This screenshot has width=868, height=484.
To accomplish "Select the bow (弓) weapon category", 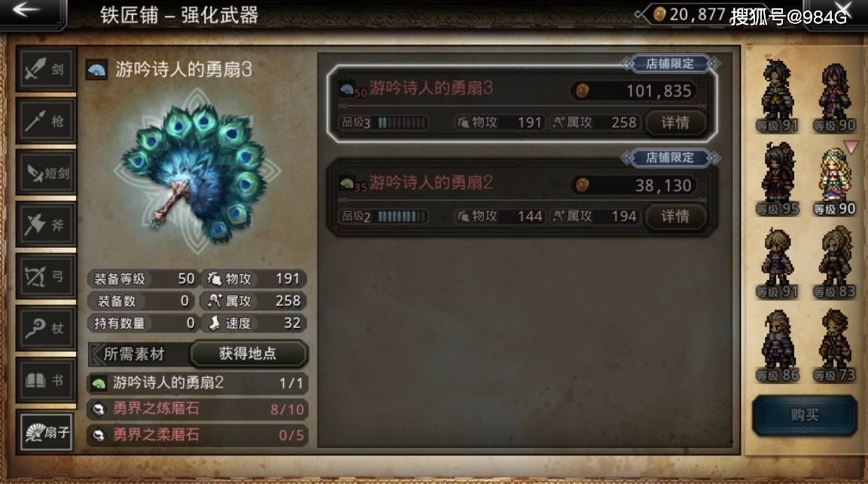I will [46, 275].
